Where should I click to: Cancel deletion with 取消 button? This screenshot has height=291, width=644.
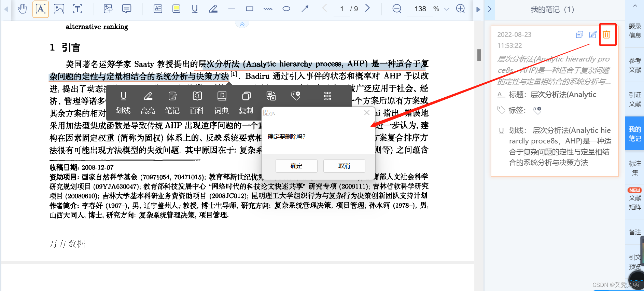click(x=344, y=166)
